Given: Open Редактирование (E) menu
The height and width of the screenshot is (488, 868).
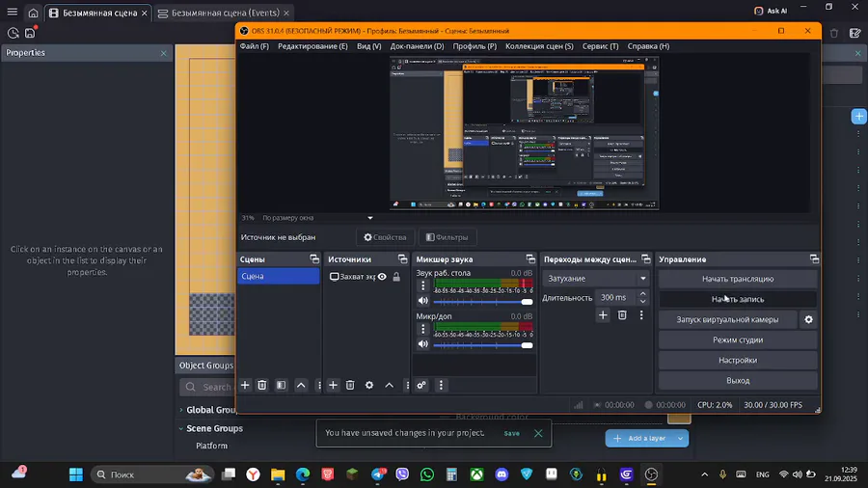Looking at the screenshot, I should tap(312, 46).
